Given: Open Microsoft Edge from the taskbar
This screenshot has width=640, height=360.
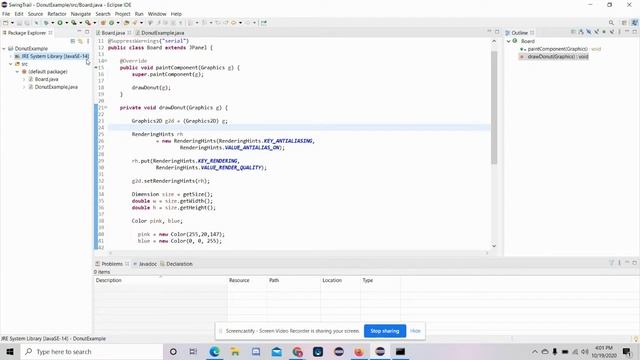Looking at the screenshot, I should pos(214,351).
